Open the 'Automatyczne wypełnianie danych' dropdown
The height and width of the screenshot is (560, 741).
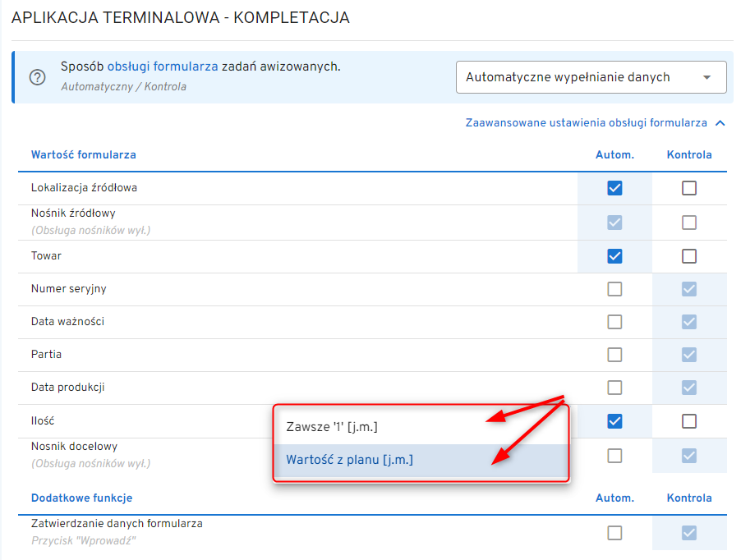pyautogui.click(x=590, y=77)
